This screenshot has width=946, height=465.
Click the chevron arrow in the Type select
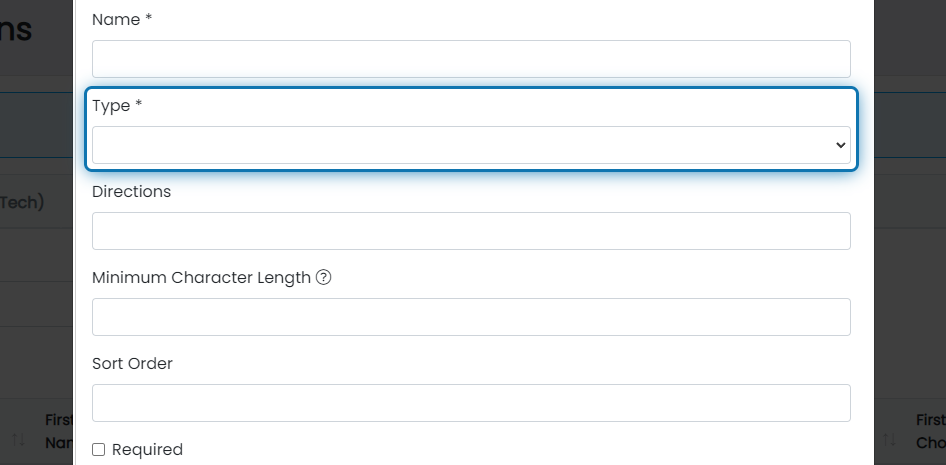840,145
